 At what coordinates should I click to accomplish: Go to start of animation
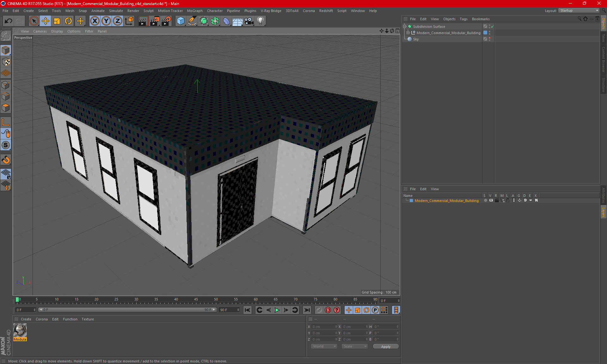pyautogui.click(x=248, y=310)
